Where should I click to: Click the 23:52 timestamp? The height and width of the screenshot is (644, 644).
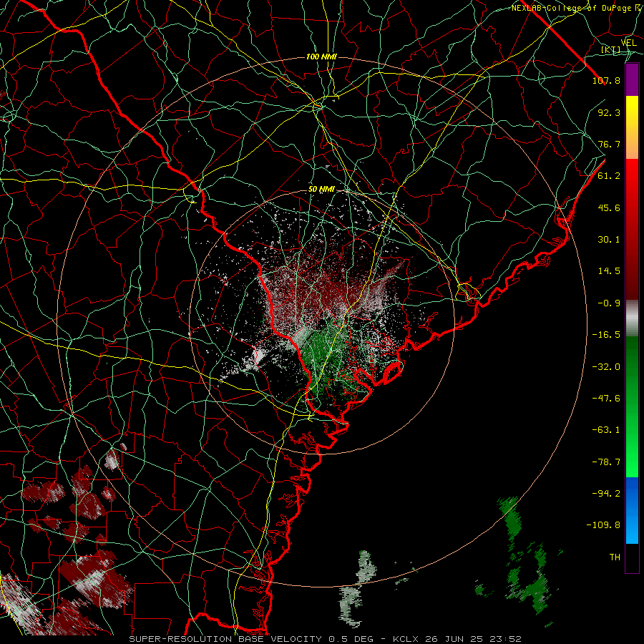point(506,639)
